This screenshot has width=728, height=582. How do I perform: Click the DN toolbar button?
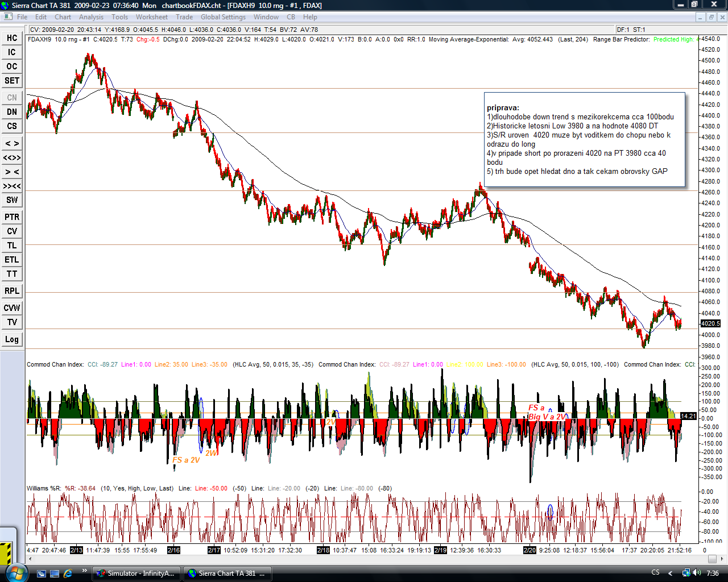[12, 112]
